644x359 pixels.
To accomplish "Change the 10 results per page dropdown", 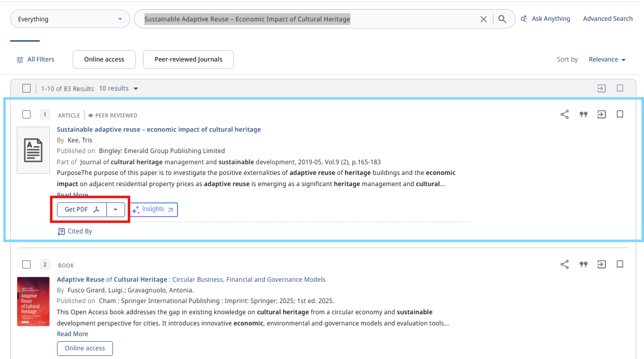I will click(119, 88).
